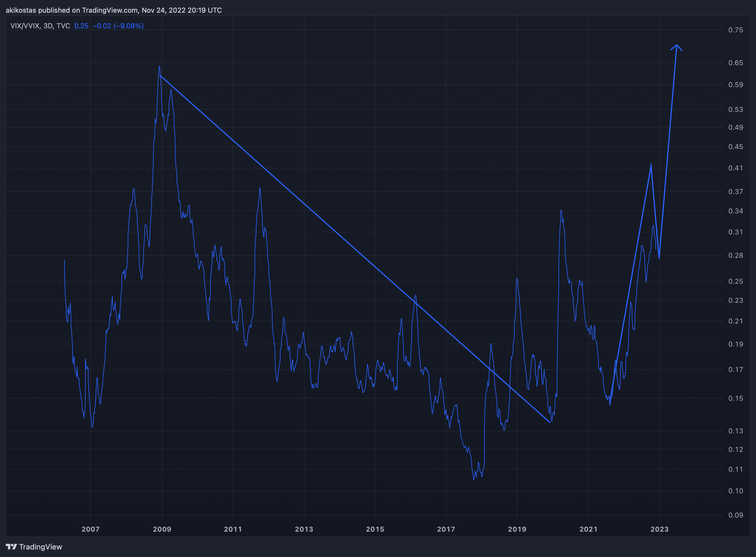Click the 0.28 price axis label
756x557 pixels.
[736, 255]
